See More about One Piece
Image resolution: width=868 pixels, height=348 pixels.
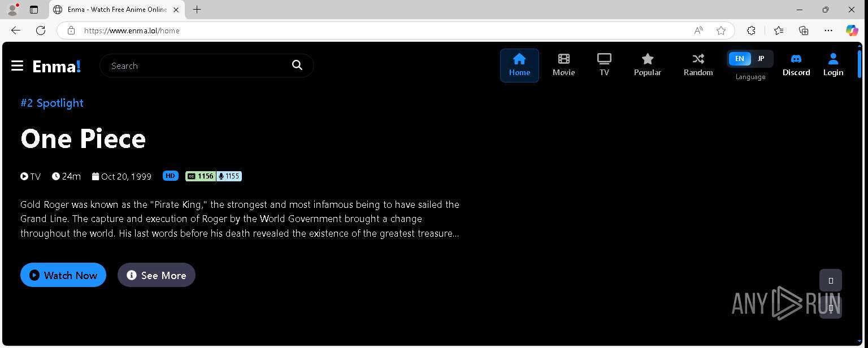(x=157, y=275)
